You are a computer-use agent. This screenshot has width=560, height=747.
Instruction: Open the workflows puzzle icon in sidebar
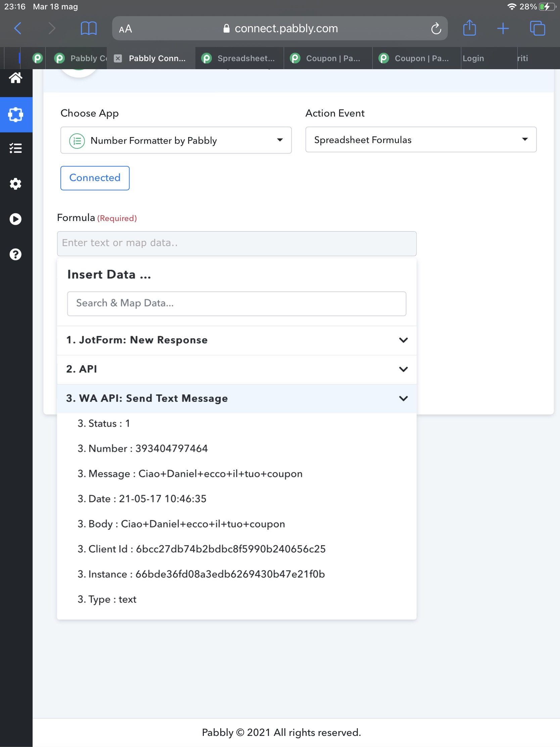pos(16,115)
